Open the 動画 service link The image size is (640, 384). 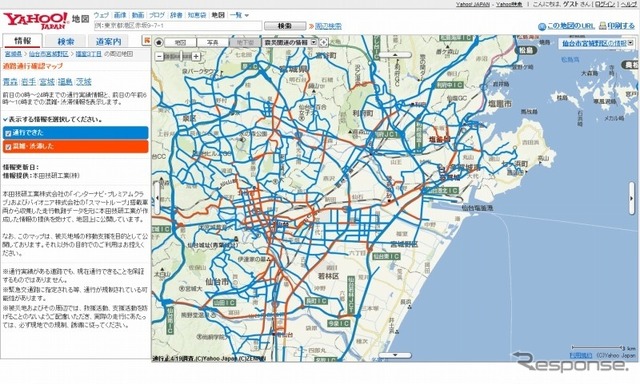138,15
